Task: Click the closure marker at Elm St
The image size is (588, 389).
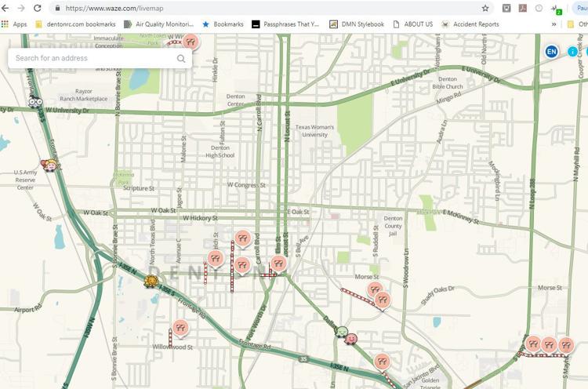Action: point(278,264)
